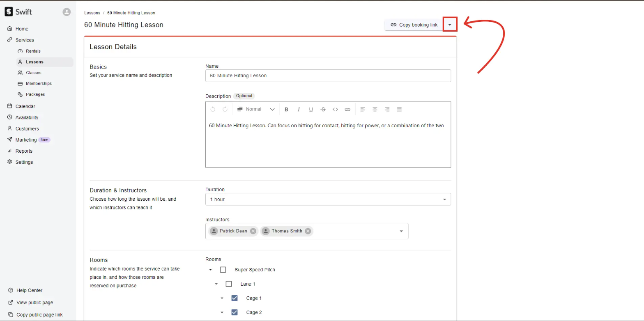Collapse the Super Speed Pitch tree node

click(211, 270)
